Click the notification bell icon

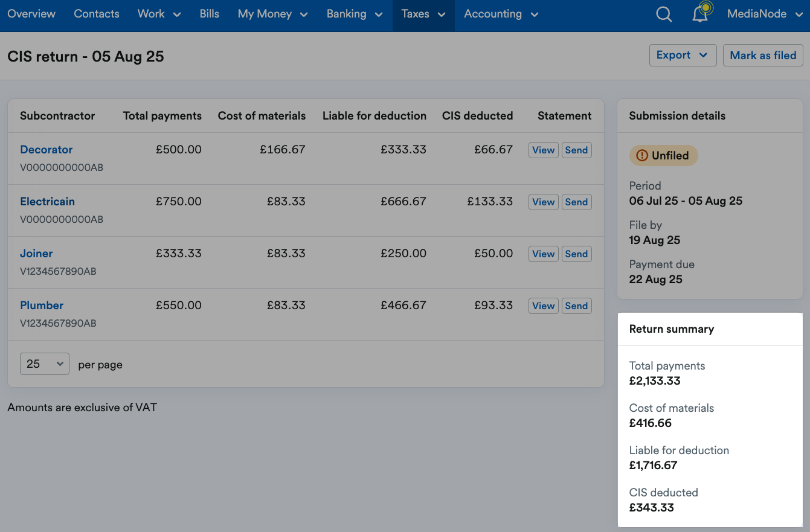(x=700, y=14)
